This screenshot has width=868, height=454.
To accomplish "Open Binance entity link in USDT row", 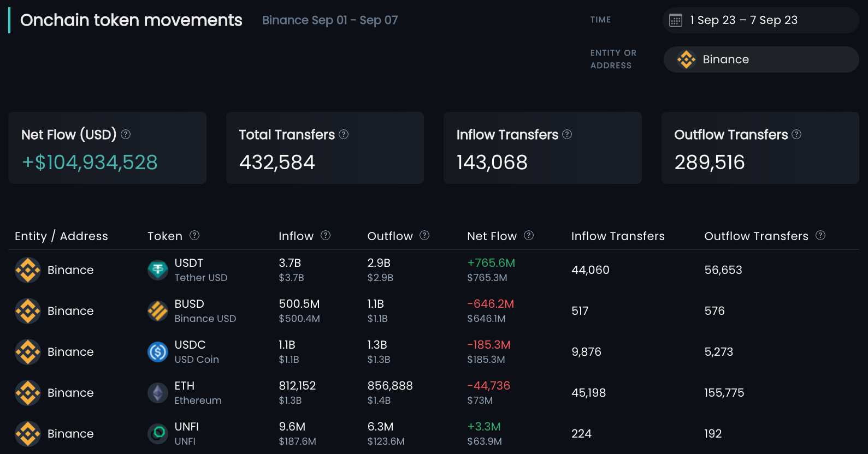I will point(70,270).
